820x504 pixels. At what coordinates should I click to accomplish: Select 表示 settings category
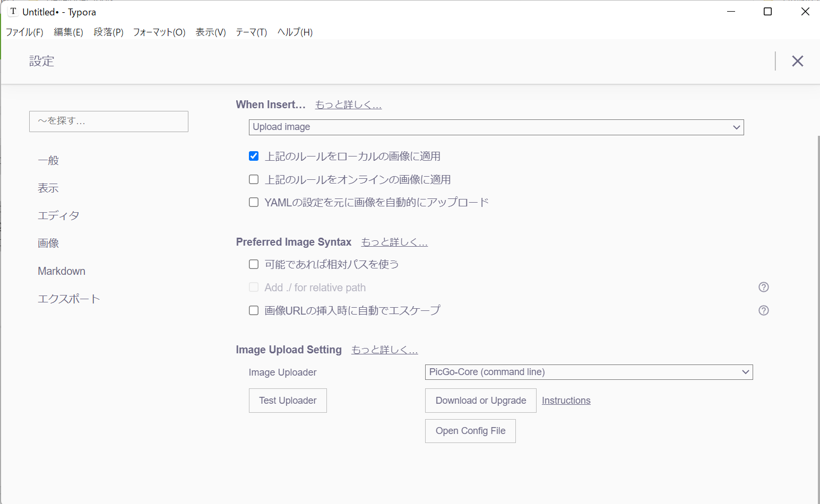48,188
